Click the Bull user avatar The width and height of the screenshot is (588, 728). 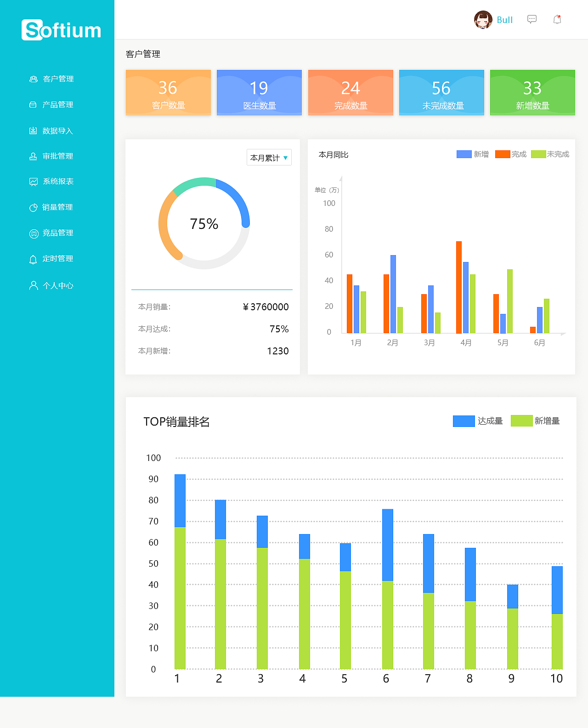coord(483,20)
